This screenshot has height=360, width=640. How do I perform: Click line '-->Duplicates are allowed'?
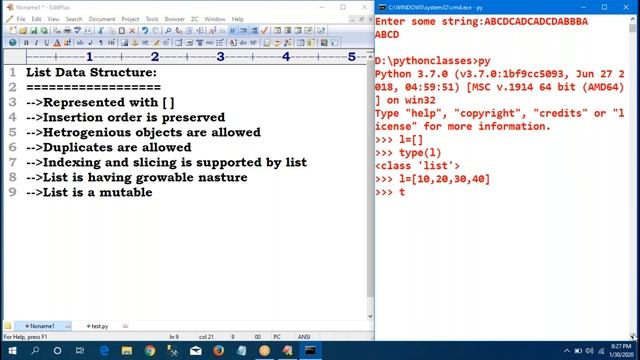pyautogui.click(x=109, y=147)
